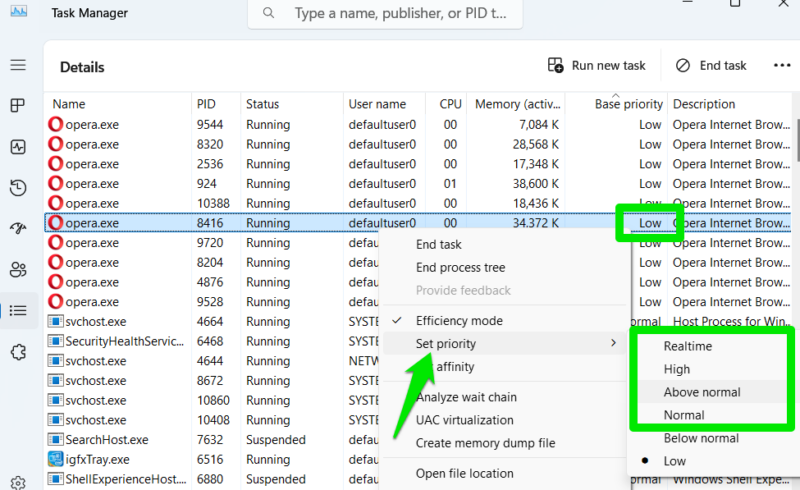The width and height of the screenshot is (800, 490).
Task: Open the Services puzzle icon in sidebar
Action: coord(18,352)
